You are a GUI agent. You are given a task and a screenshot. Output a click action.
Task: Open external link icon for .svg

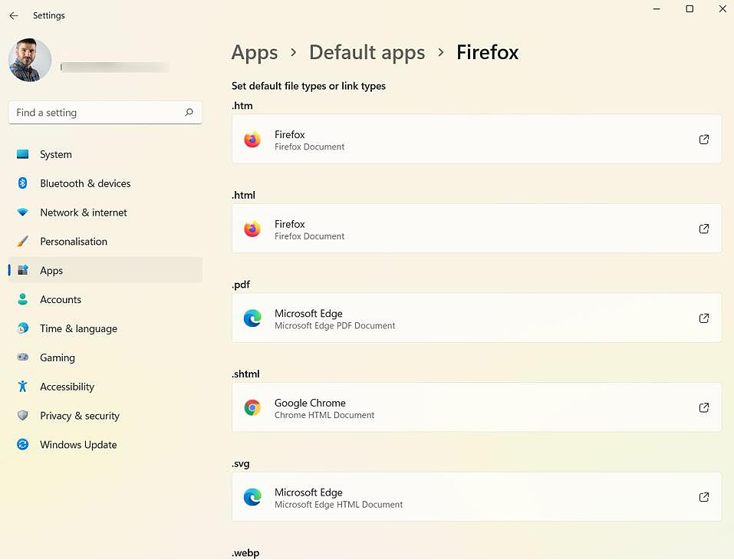point(703,497)
